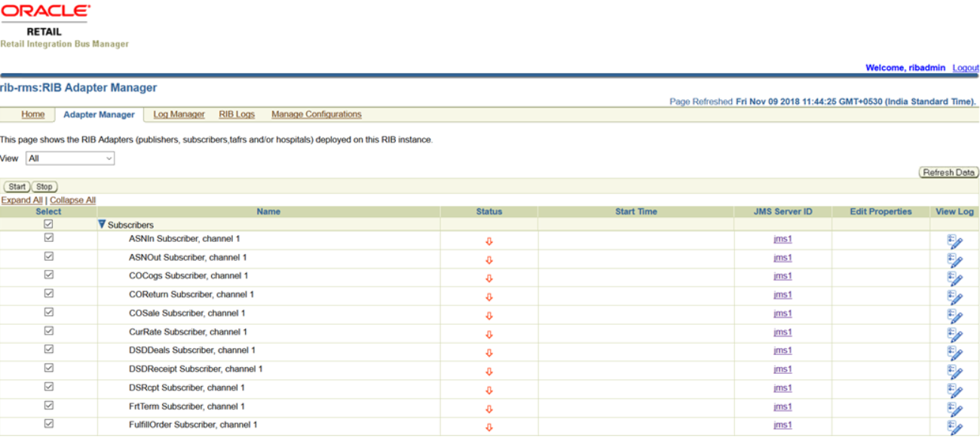The height and width of the screenshot is (438, 980).
Task: Uncheck DSRcpt Subscriber checkbox
Action: [x=49, y=386]
